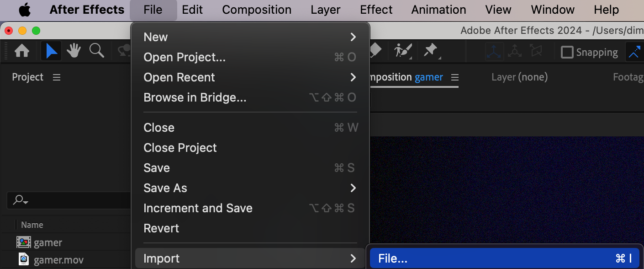Open the Project panel hamburger menu
The height and width of the screenshot is (269, 644).
(x=57, y=77)
